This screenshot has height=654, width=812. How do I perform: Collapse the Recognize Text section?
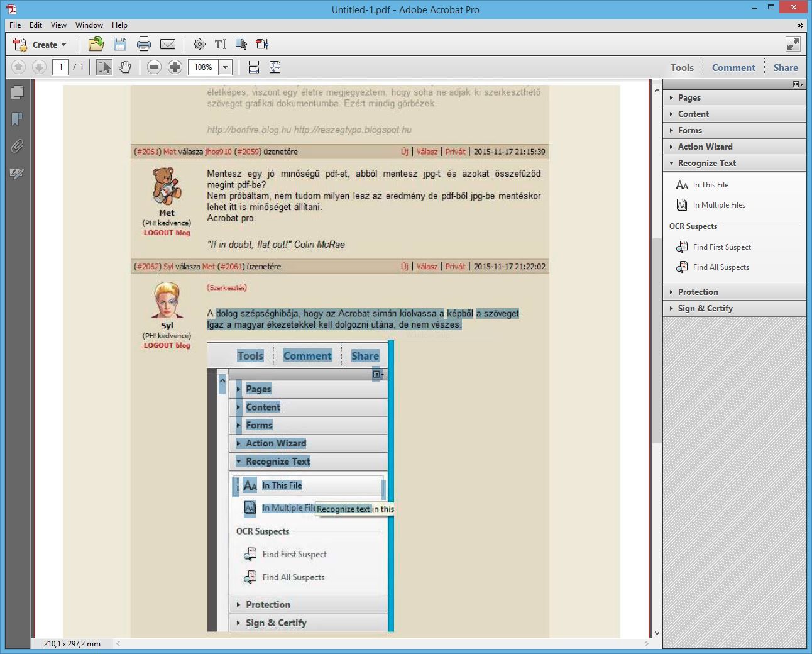pos(734,163)
